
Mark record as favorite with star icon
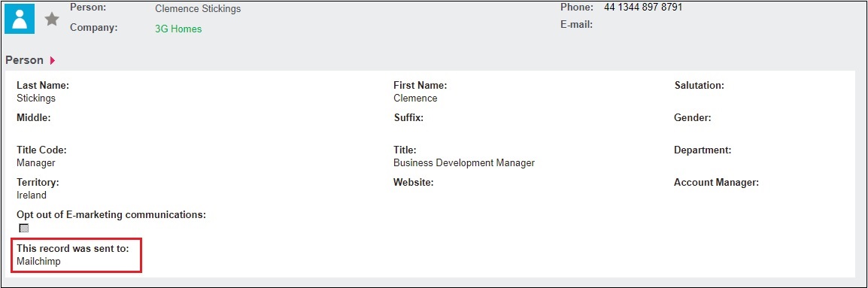coord(52,20)
